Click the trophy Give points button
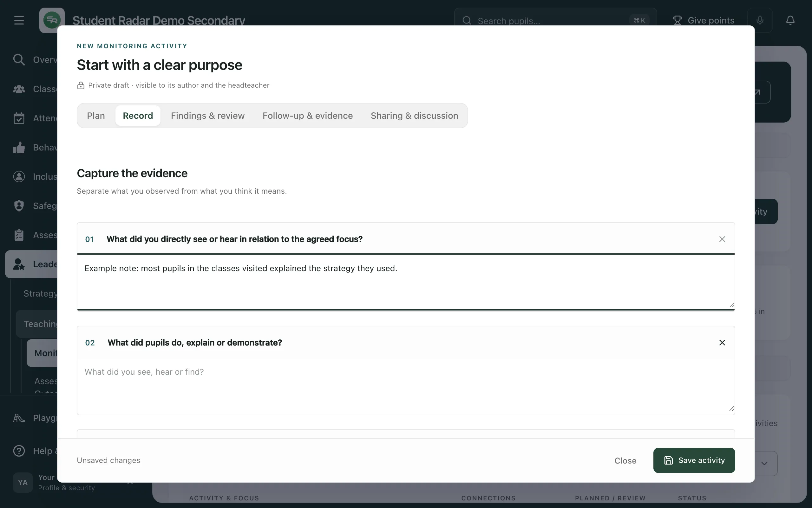 pyautogui.click(x=704, y=20)
